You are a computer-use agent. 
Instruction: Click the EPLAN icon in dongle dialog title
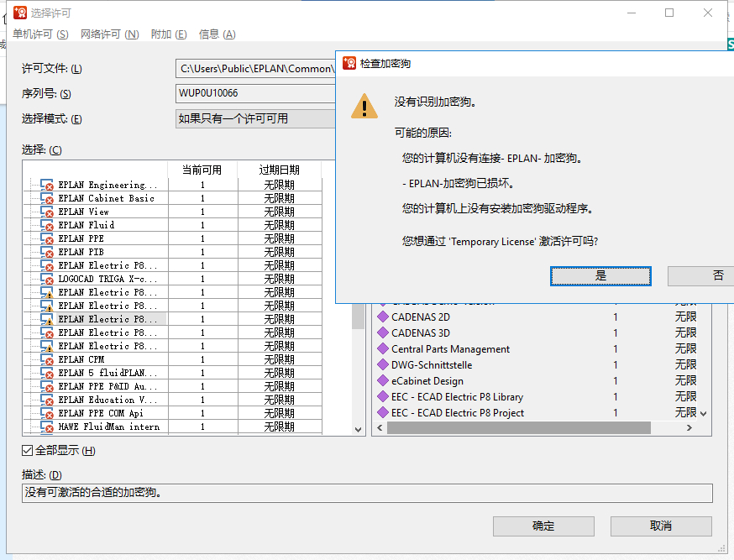(349, 63)
